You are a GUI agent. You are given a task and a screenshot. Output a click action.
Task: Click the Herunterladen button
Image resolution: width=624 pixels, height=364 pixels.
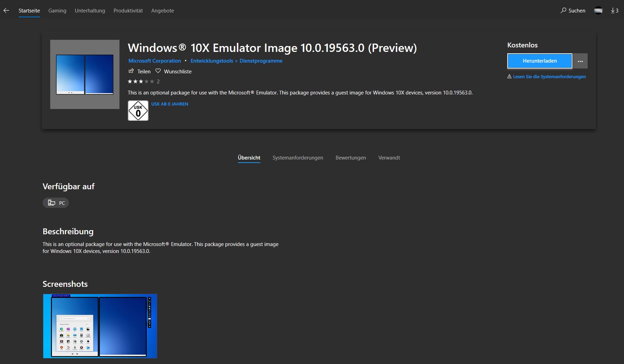[x=540, y=61]
